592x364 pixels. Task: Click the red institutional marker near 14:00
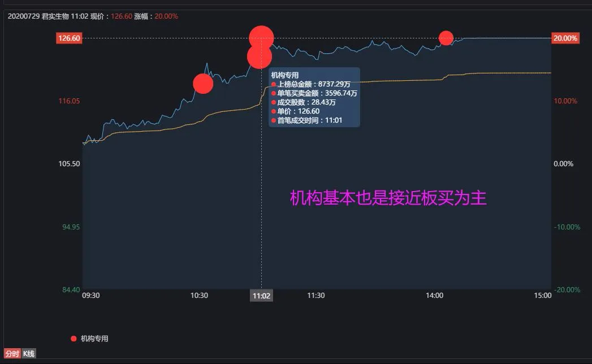coord(446,37)
